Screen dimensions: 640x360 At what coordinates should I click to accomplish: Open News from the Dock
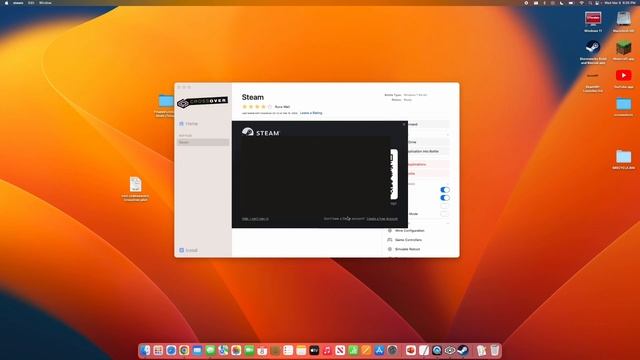tap(340, 350)
